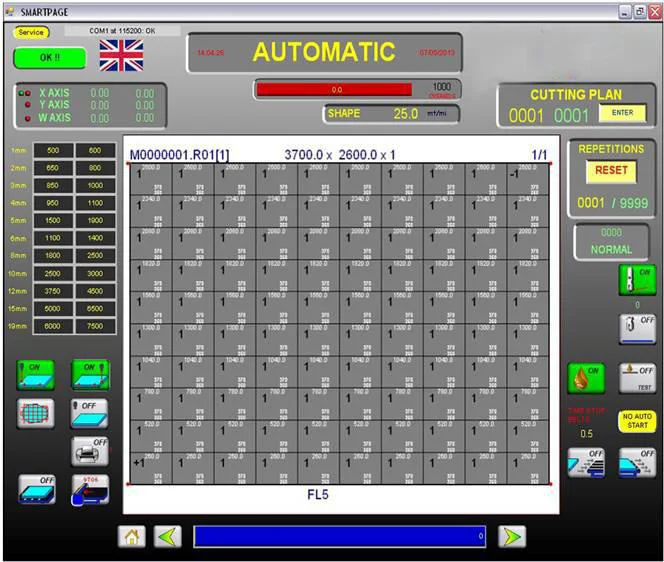Select the SHAPE 25.0 speed field

tap(391, 114)
